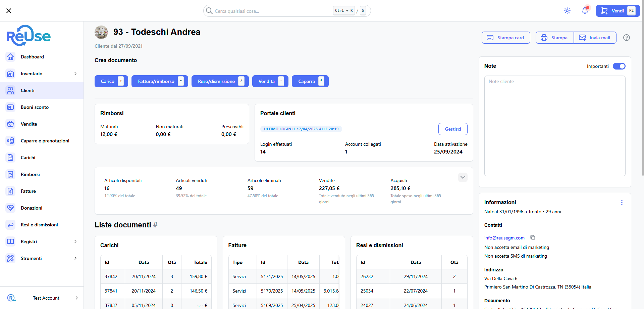Click the notification bell icon
This screenshot has height=309, width=644.
tap(585, 11)
